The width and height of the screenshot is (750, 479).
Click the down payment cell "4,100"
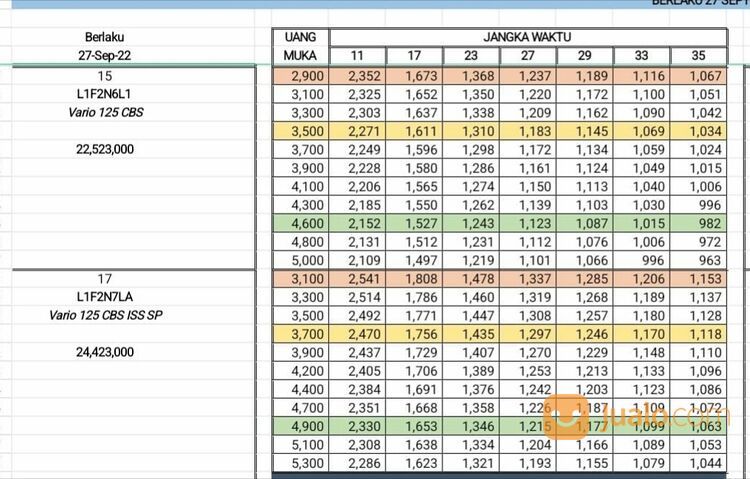(x=301, y=187)
